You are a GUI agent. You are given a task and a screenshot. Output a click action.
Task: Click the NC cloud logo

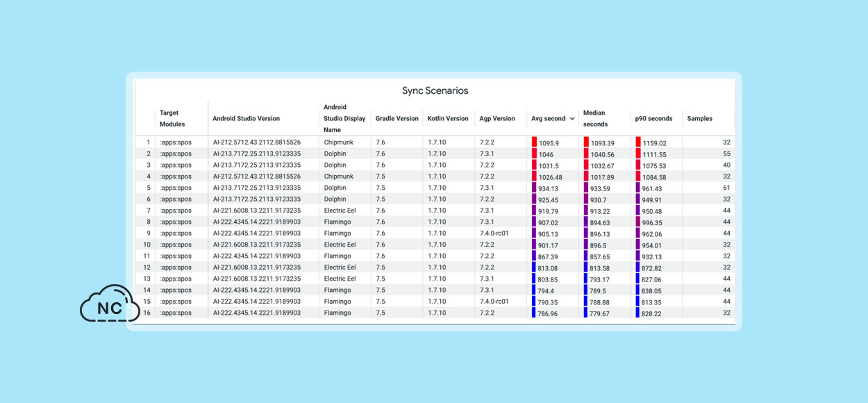110,304
